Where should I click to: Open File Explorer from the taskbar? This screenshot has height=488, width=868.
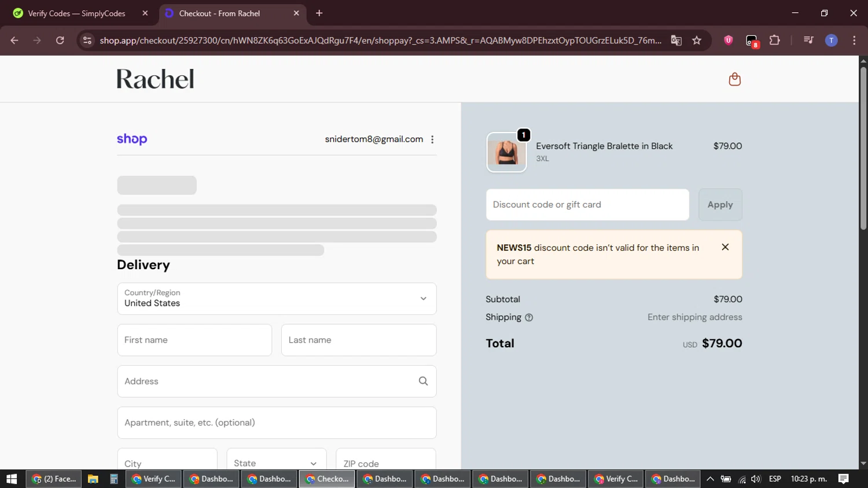[x=93, y=479]
